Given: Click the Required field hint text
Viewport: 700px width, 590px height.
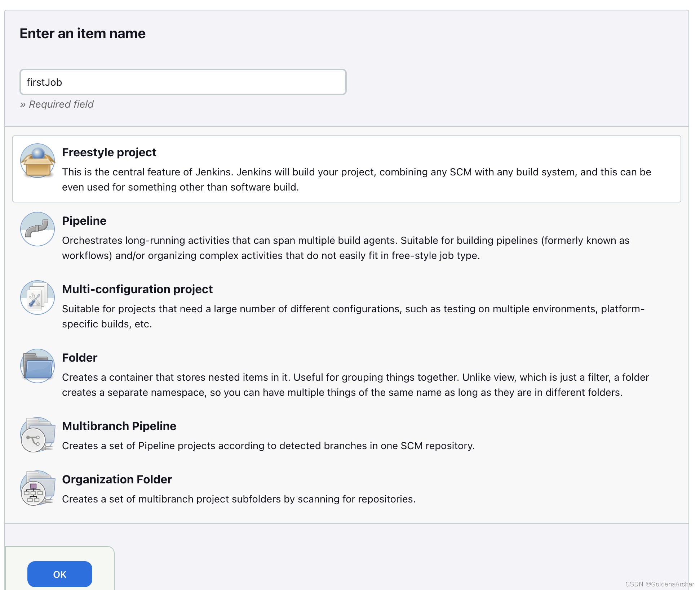Looking at the screenshot, I should (57, 104).
